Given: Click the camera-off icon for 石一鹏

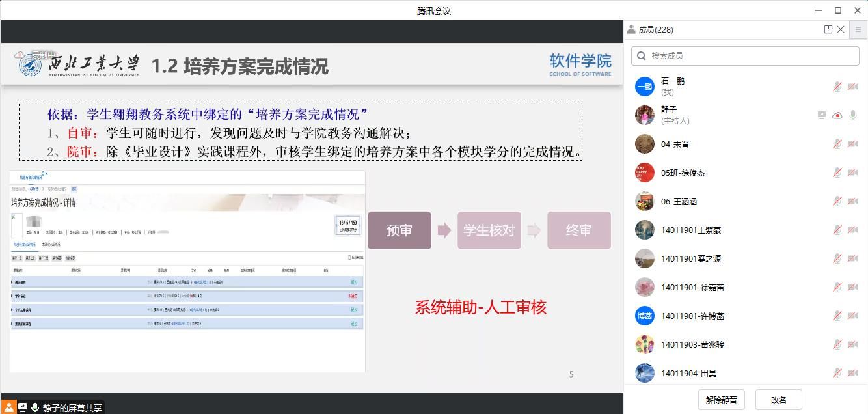Looking at the screenshot, I should point(852,87).
